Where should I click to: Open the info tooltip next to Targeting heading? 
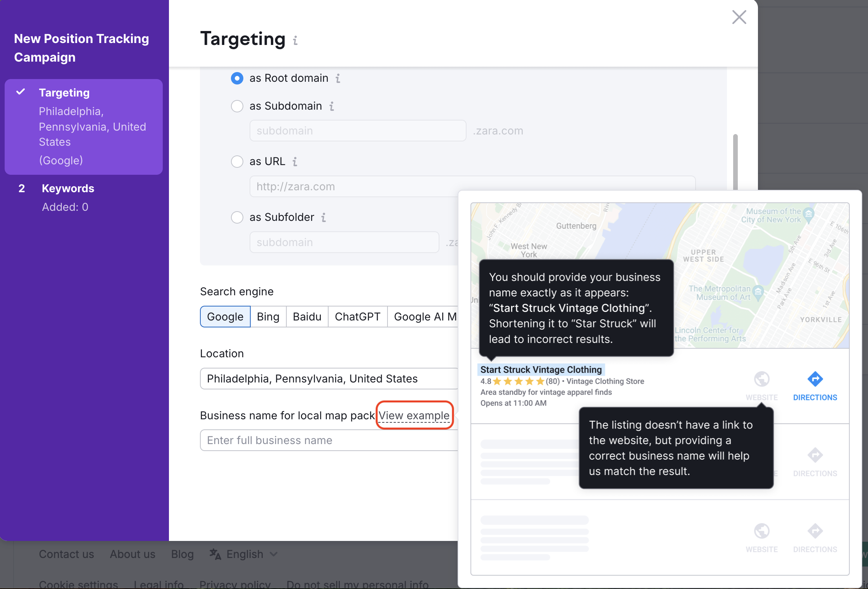click(x=295, y=40)
